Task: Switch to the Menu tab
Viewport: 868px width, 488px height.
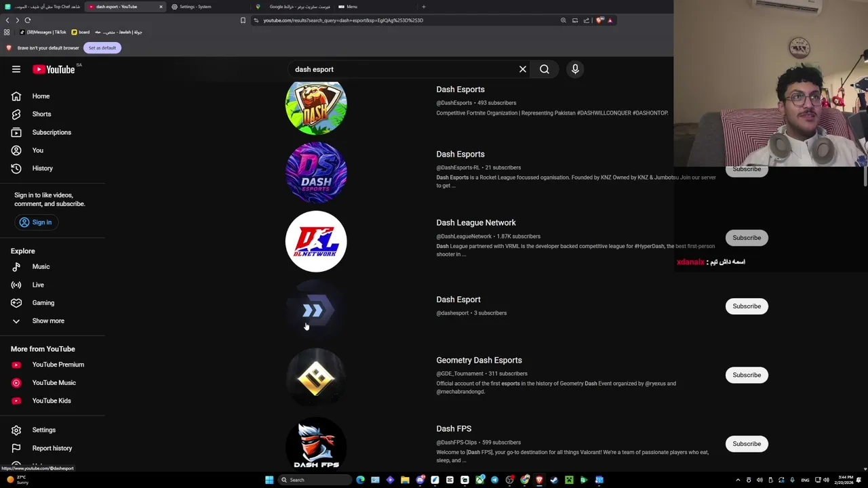Action: pos(374,7)
